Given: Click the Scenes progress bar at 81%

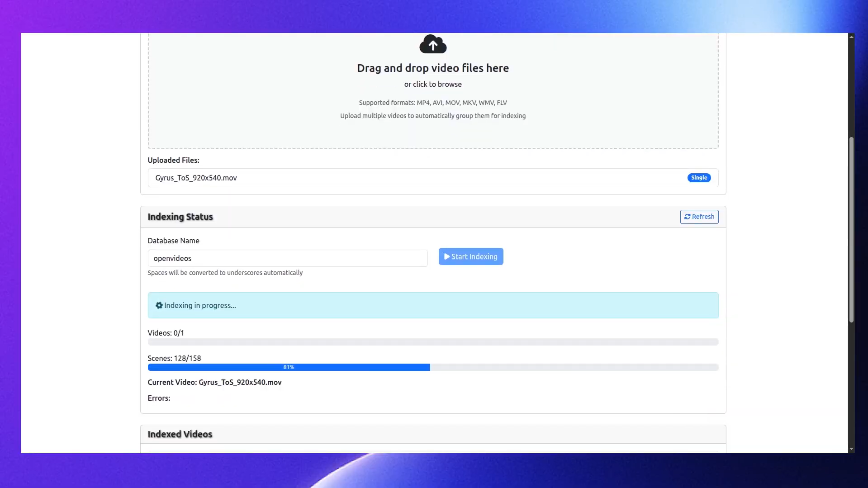Looking at the screenshot, I should [x=288, y=367].
